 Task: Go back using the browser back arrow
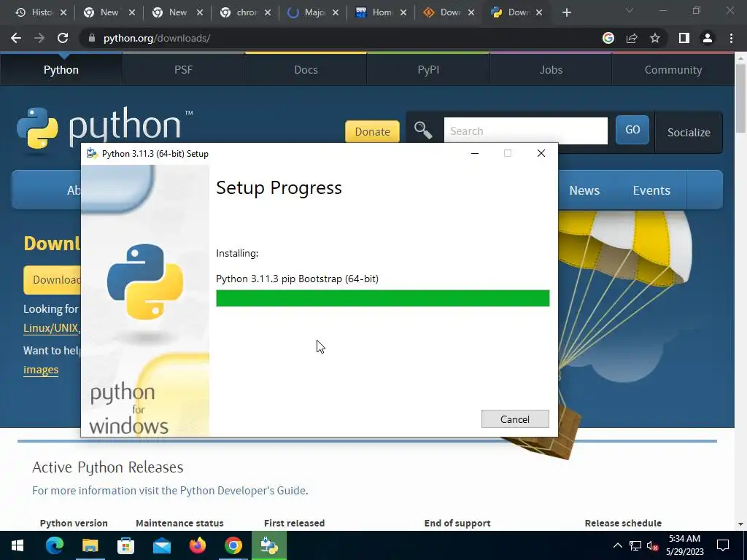[x=16, y=38]
